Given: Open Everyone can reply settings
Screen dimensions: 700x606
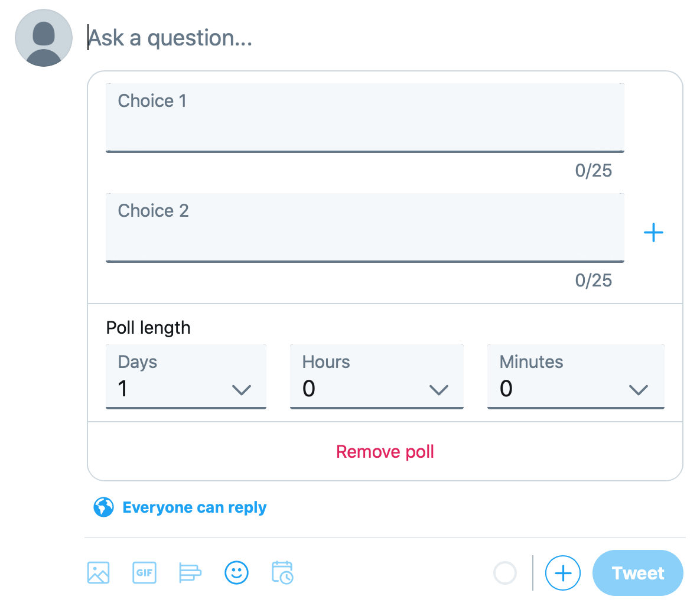Looking at the screenshot, I should coord(195,507).
